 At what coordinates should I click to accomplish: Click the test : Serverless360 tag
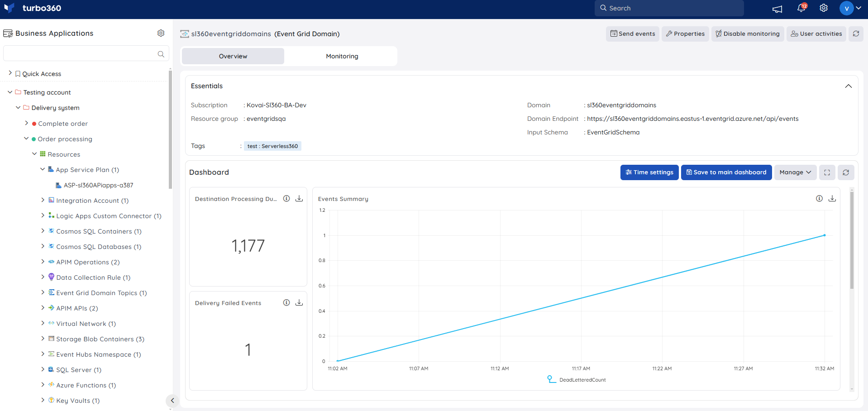pos(272,146)
